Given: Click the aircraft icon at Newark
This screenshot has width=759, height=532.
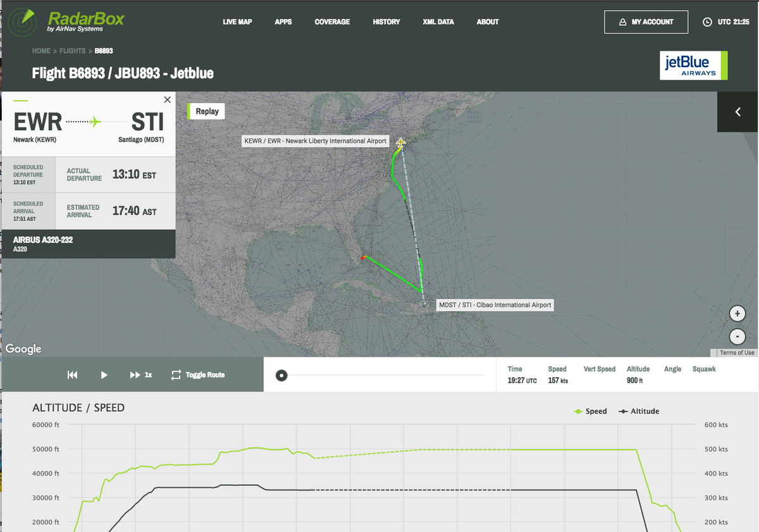Looking at the screenshot, I should coord(400,143).
